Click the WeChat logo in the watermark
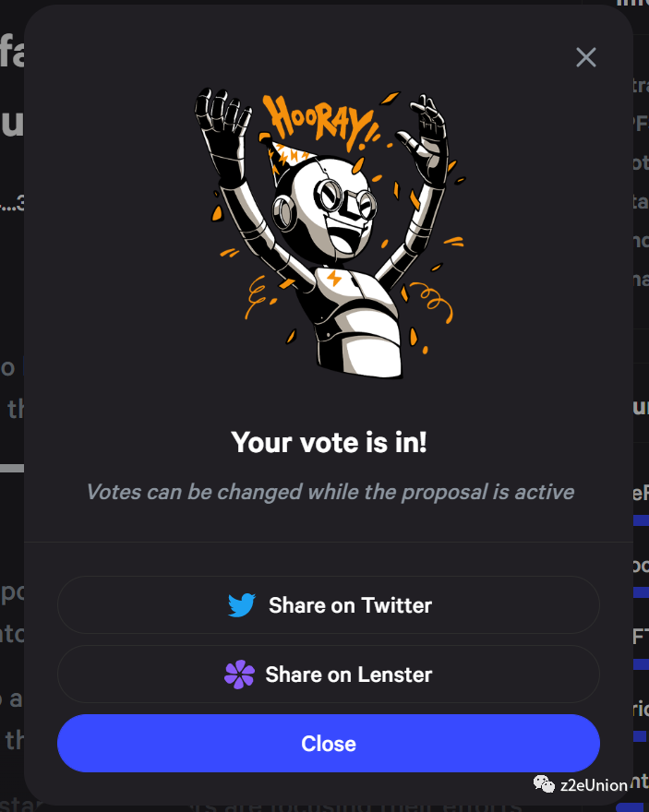This screenshot has height=812, width=649. [544, 784]
